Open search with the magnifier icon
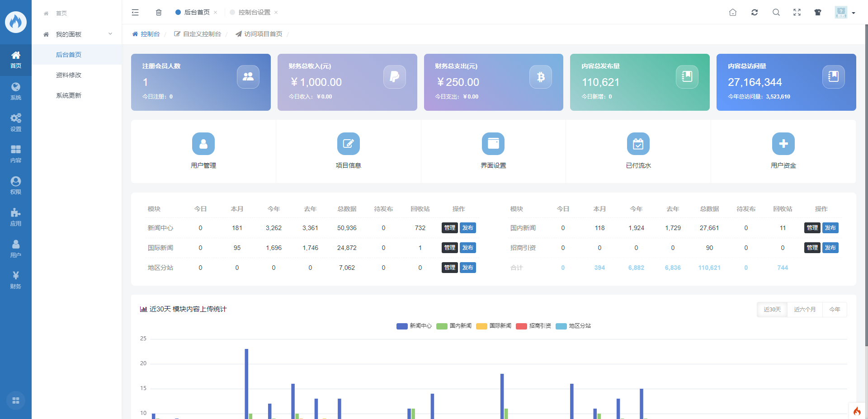Screen dimensions: 868x419 point(776,12)
